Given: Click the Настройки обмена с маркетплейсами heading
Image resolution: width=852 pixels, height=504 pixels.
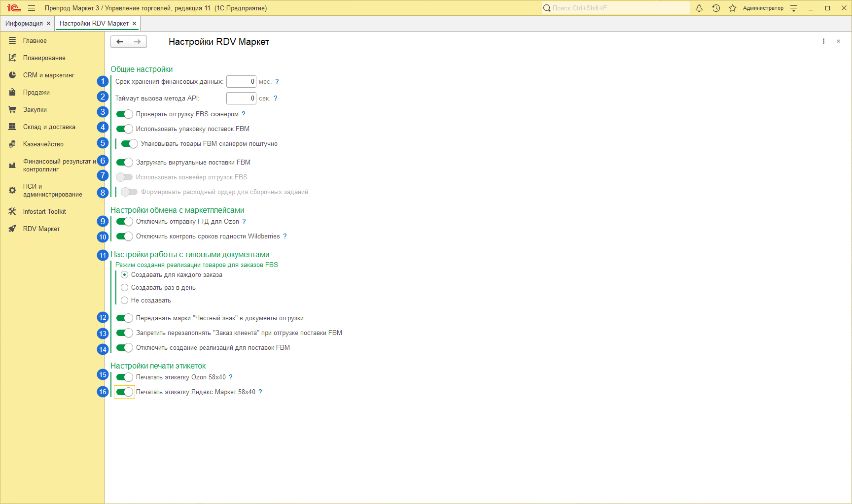Looking at the screenshot, I should pyautogui.click(x=177, y=210).
